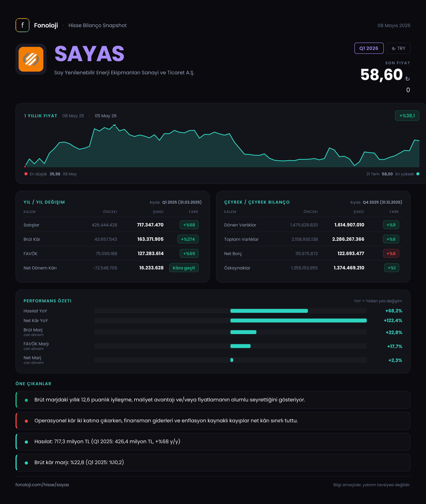Click Net Borç value 122.693.477
Viewport: 426px width, 504px height.
pos(351,253)
